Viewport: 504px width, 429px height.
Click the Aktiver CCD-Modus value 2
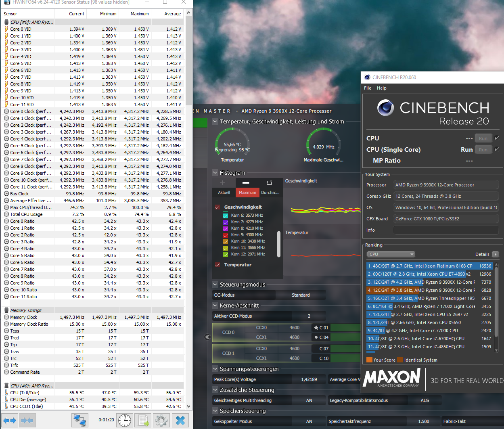pos(309,316)
